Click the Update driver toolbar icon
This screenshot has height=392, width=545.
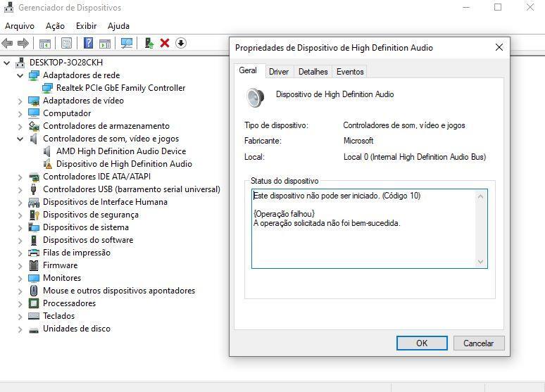coord(149,43)
